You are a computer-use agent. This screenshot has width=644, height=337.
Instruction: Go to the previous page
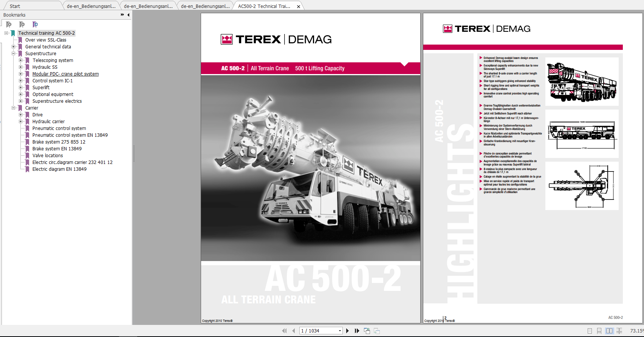point(293,331)
